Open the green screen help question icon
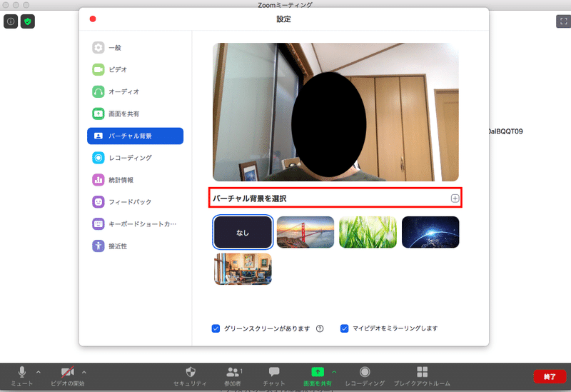This screenshot has height=392, width=571. [320, 328]
